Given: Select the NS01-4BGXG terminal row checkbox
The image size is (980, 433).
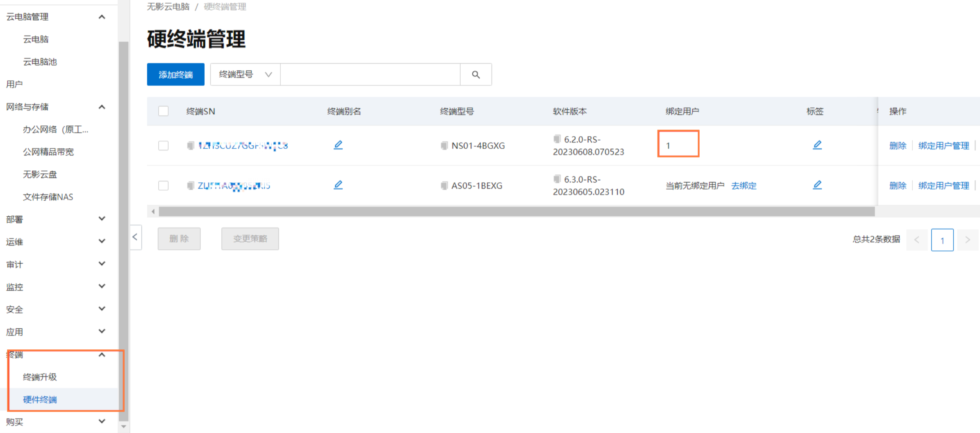Looking at the screenshot, I should tap(163, 146).
